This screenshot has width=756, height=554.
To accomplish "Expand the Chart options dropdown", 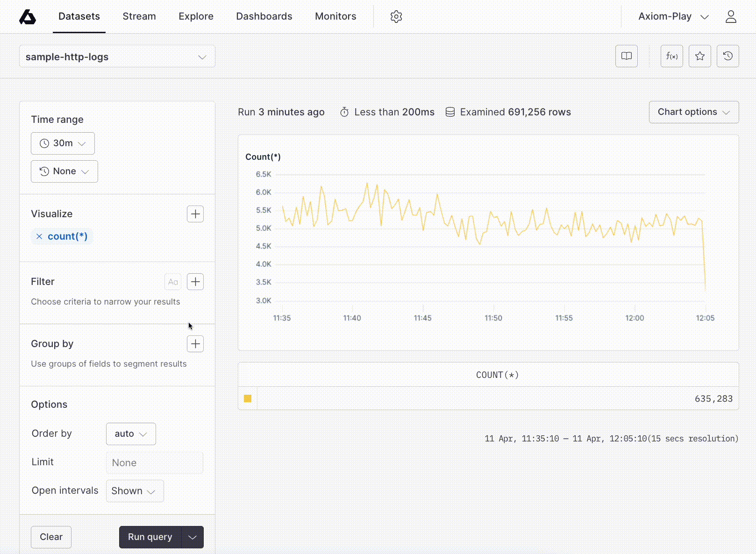I will click(x=693, y=112).
